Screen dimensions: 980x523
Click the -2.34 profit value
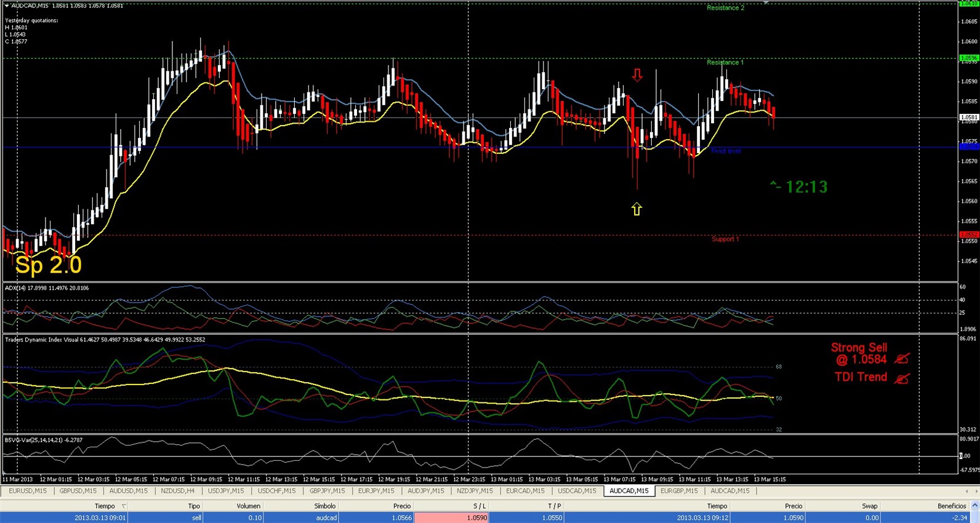click(x=959, y=517)
